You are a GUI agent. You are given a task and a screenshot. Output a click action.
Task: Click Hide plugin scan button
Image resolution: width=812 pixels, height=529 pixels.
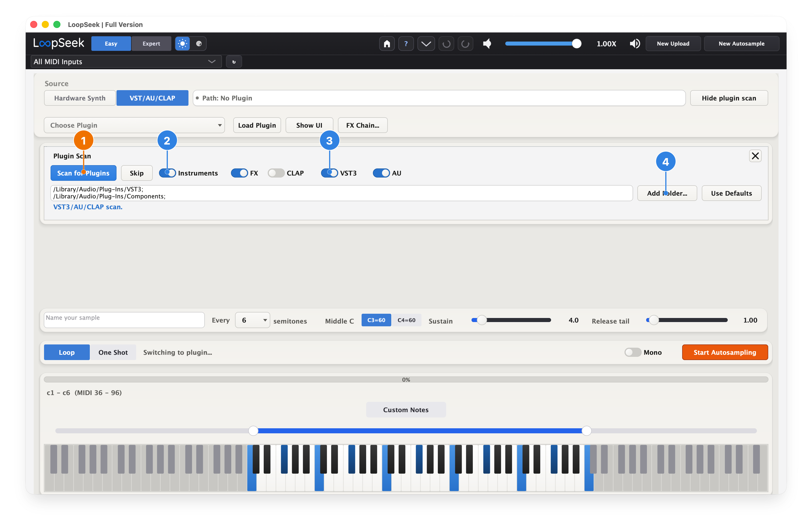pyautogui.click(x=729, y=98)
